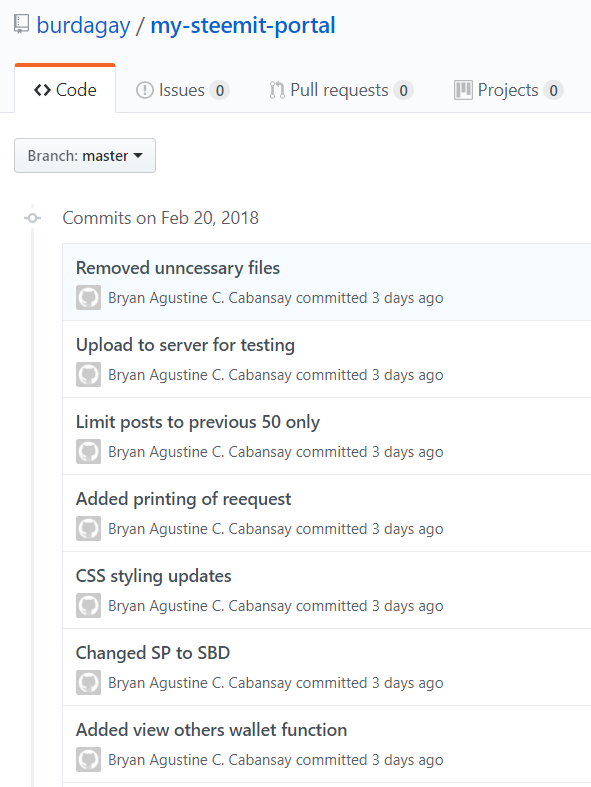Screen dimensions: 591x787
Task: Click avatar beside Removed unncessary files commit
Action: click(88, 298)
